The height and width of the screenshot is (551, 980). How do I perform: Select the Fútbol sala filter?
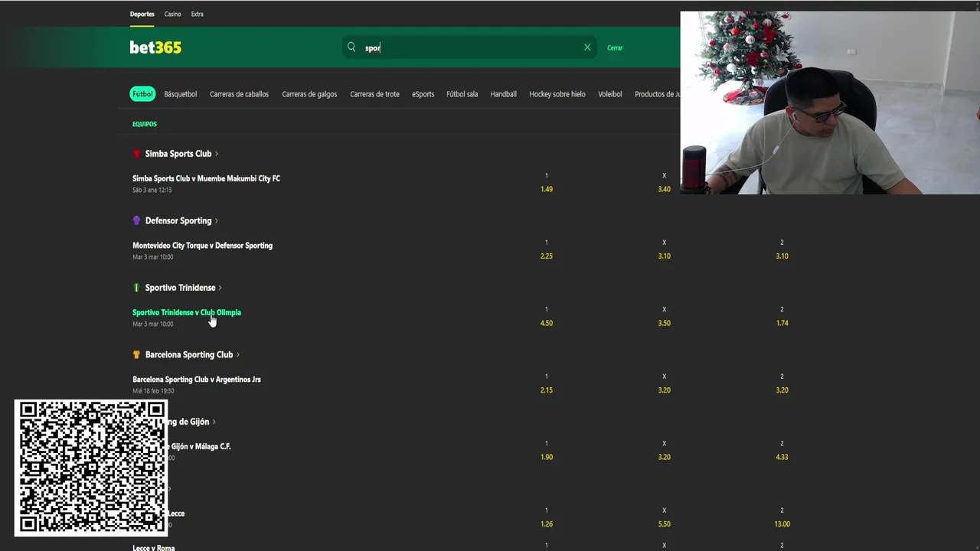click(462, 94)
